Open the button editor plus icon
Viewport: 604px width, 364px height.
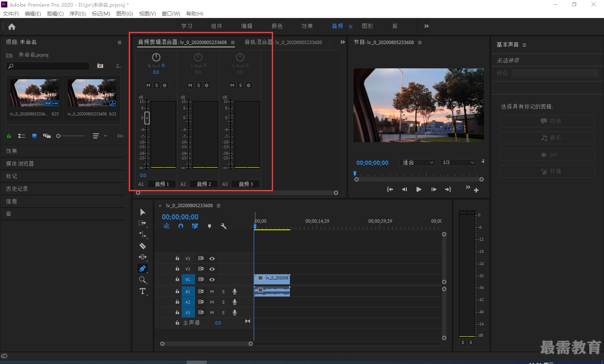(x=476, y=190)
